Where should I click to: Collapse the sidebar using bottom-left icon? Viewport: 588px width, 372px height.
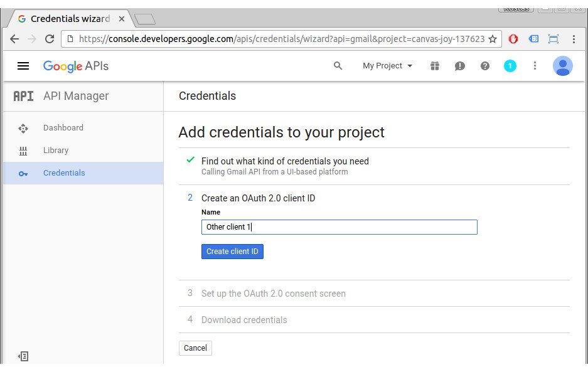coord(23,356)
